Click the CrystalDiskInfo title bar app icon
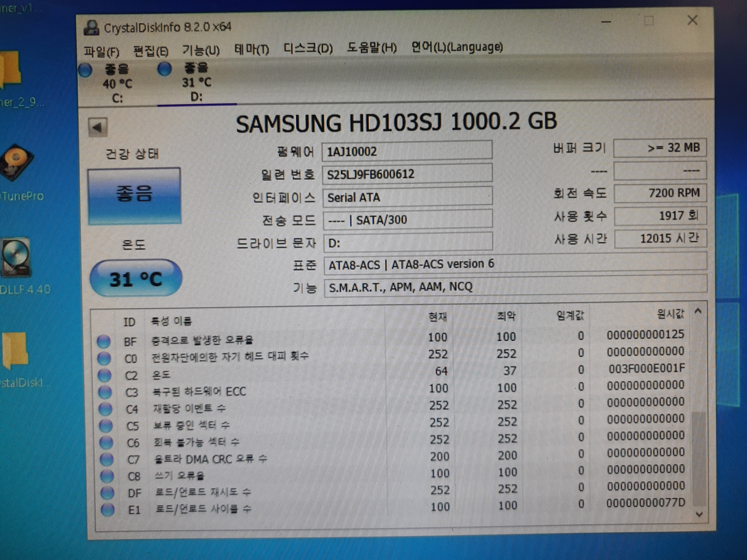The height and width of the screenshot is (560, 747). click(x=91, y=28)
